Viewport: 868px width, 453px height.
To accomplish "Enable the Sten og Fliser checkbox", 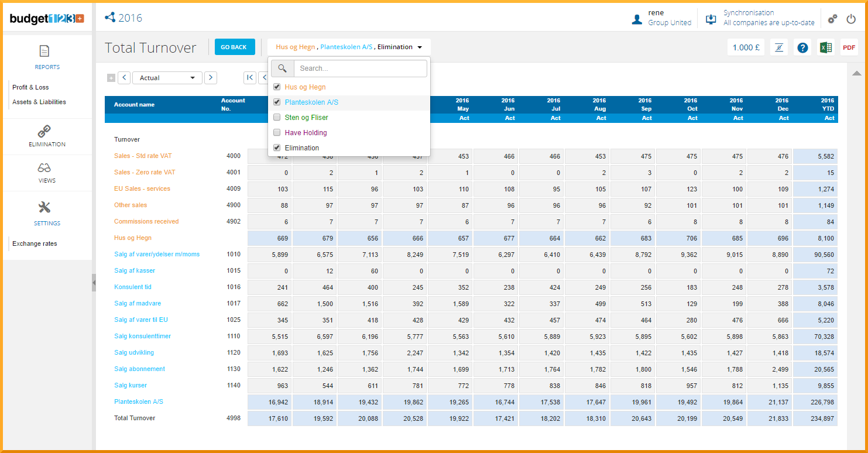I will tap(277, 118).
